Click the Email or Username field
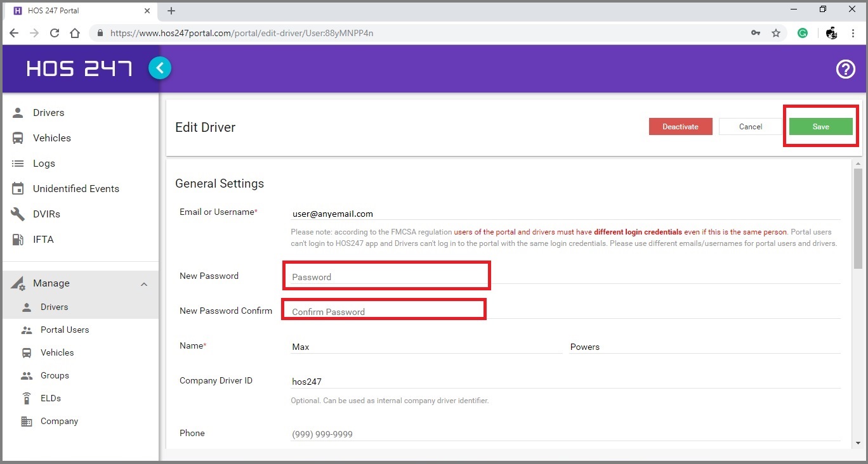This screenshot has width=868, height=464. coord(566,214)
